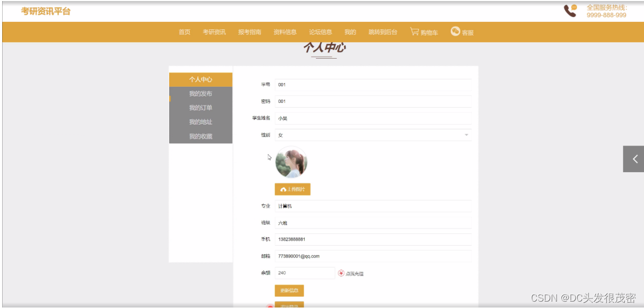Select 我的订单 in the sidebar
The width and height of the screenshot is (644, 308).
(x=201, y=108)
